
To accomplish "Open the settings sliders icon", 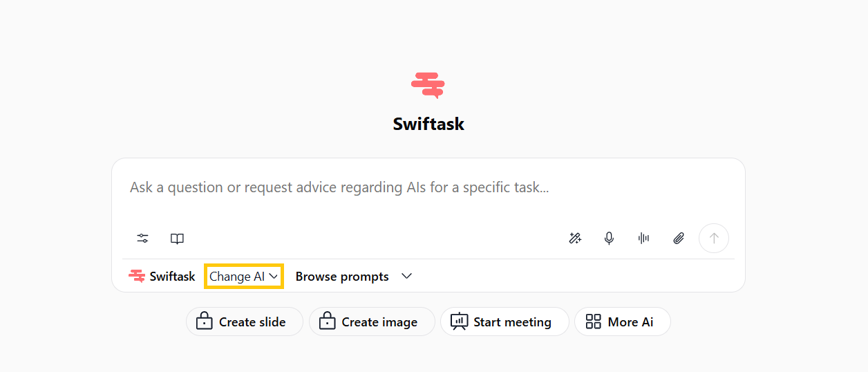I will click(x=142, y=239).
